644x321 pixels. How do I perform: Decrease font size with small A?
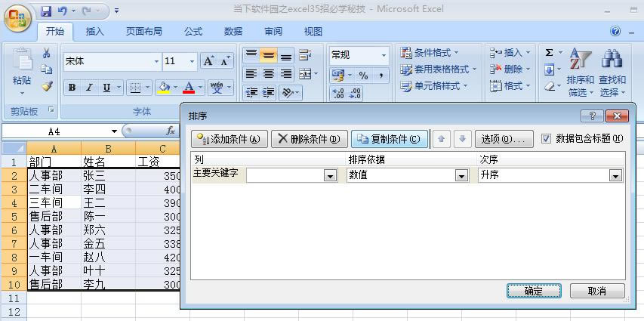click(x=225, y=61)
